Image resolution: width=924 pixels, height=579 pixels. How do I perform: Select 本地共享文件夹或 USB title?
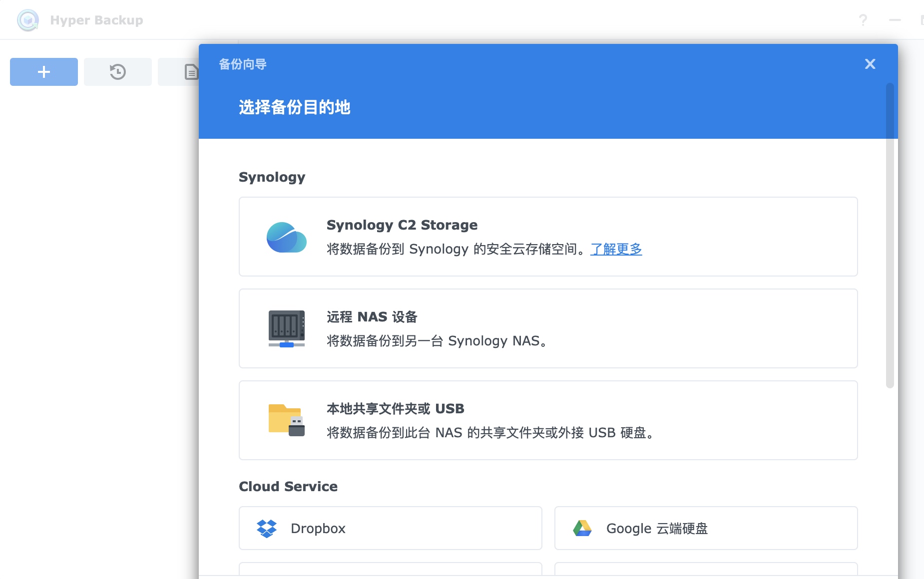click(396, 409)
